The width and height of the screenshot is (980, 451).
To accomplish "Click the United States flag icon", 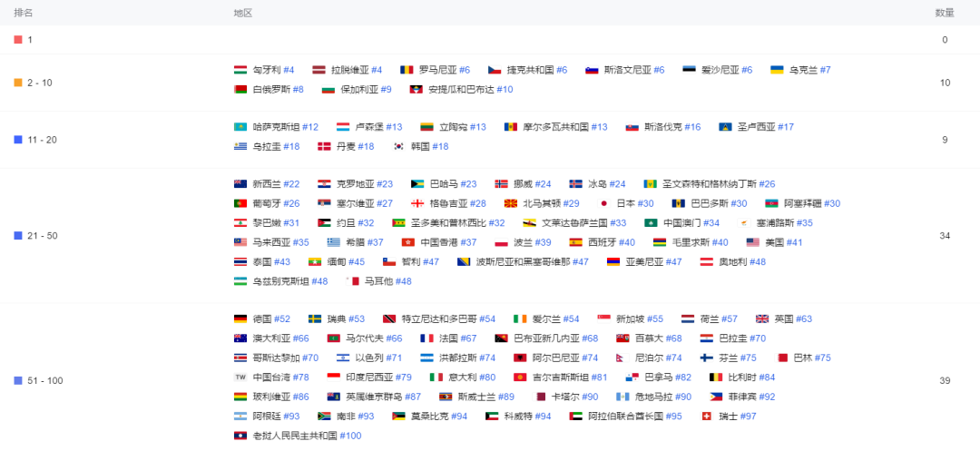I will click(x=752, y=242).
